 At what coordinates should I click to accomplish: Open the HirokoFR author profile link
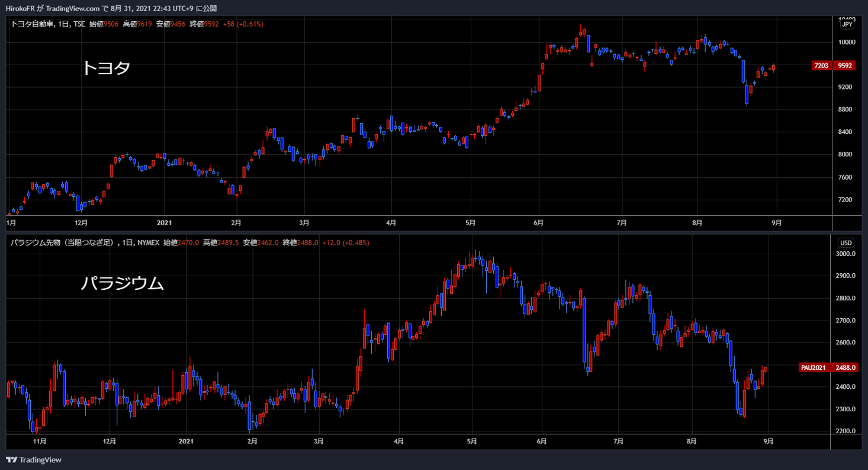[20, 8]
